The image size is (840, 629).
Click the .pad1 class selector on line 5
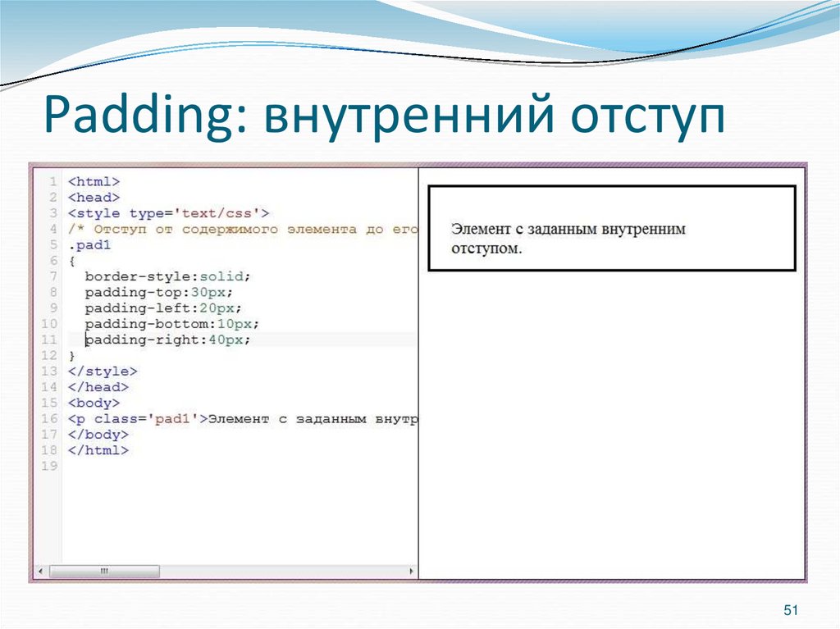click(89, 244)
